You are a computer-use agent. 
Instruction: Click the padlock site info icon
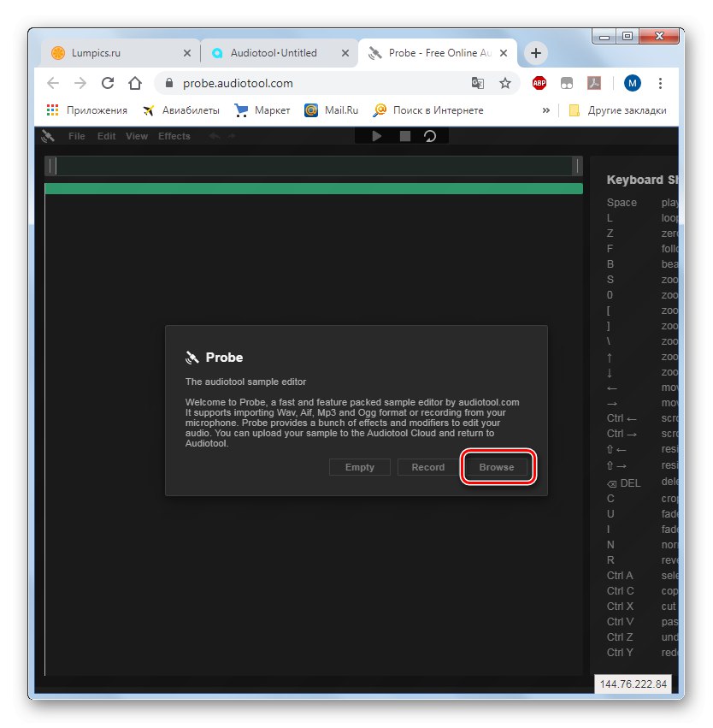point(169,83)
